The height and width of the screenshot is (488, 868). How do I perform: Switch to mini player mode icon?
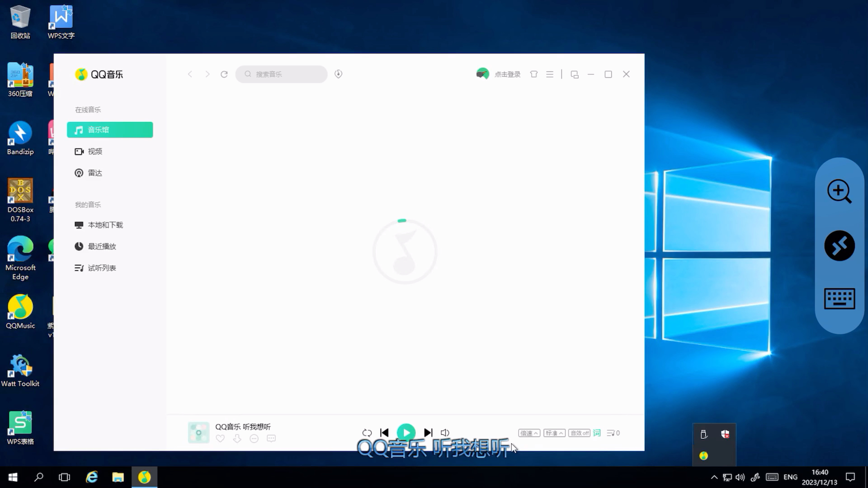tap(575, 74)
